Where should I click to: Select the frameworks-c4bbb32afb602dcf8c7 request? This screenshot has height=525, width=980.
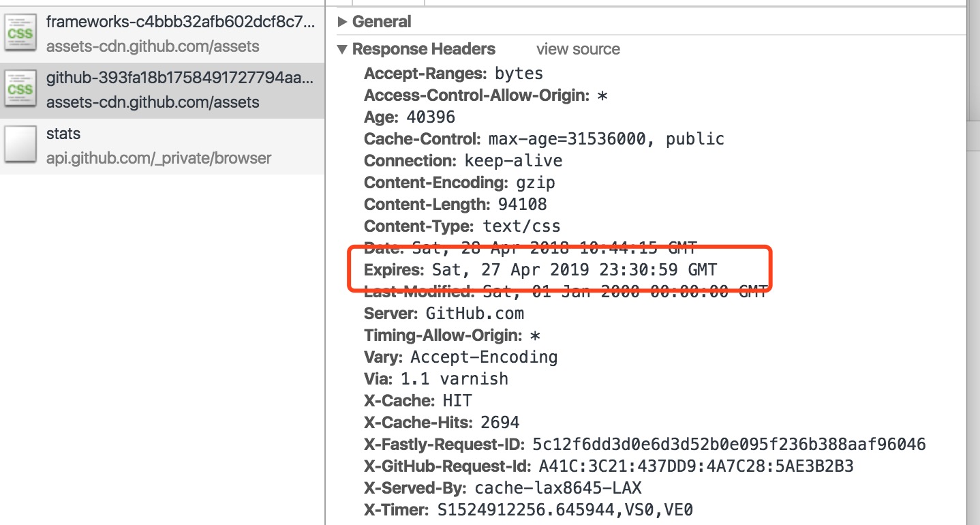tap(181, 22)
